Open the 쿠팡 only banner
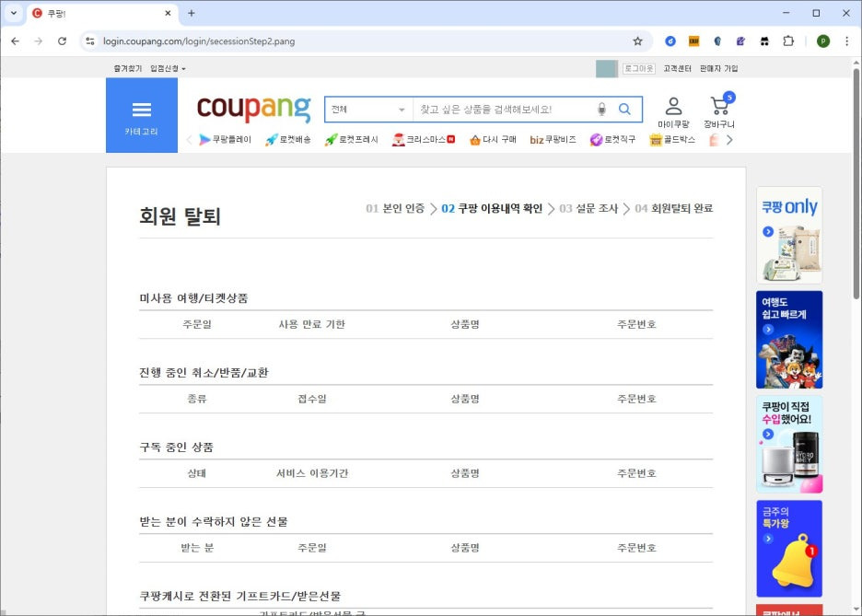This screenshot has height=616, width=862. pos(789,235)
